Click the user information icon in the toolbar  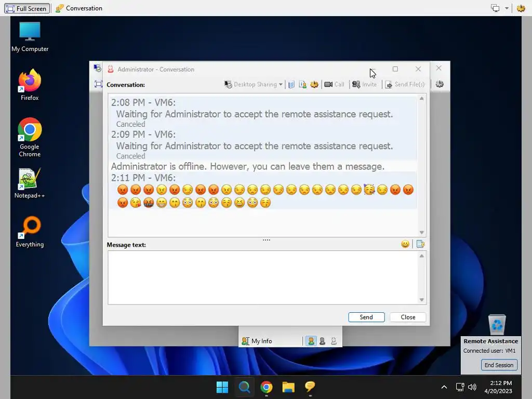tap(303, 85)
